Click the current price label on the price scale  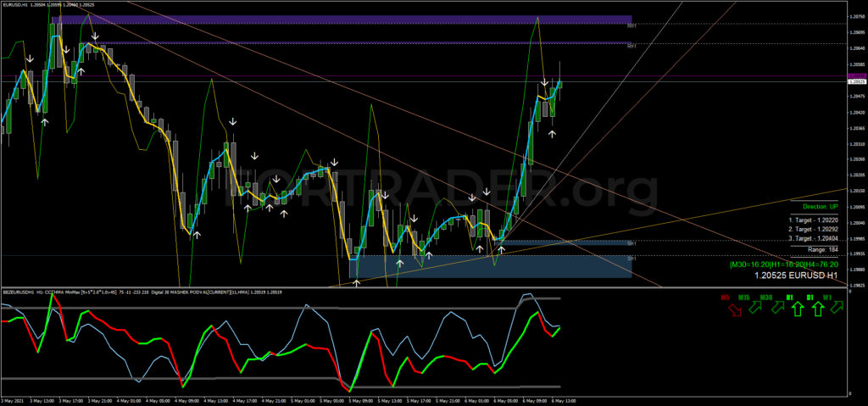click(x=856, y=81)
